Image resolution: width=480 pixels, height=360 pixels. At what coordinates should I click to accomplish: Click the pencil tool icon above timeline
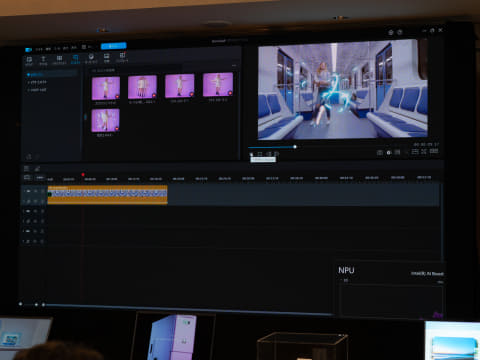tap(37, 169)
